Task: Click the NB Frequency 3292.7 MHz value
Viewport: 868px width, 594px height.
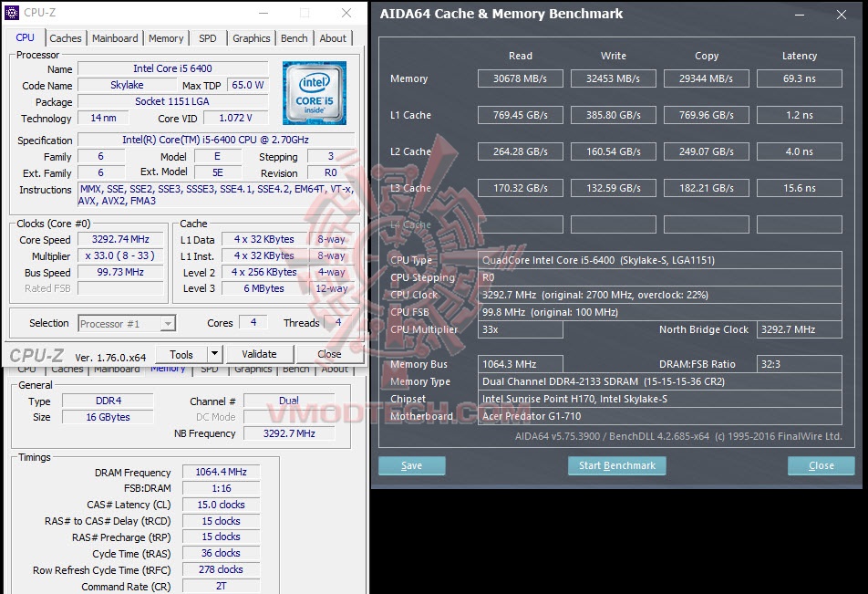Action: 289,433
